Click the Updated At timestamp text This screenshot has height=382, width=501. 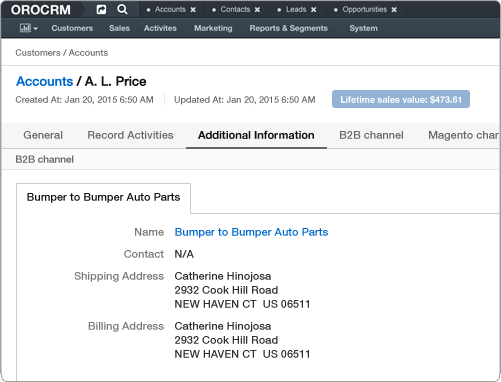(245, 100)
